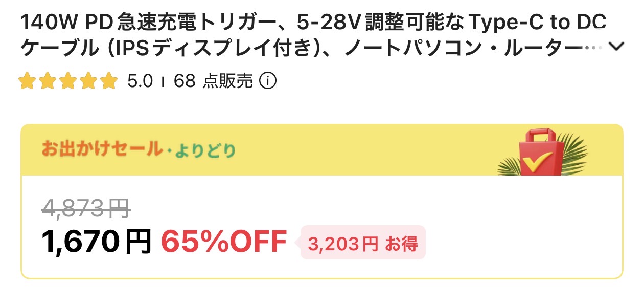Tap the crossed-out 4,873円 original price
The image size is (644, 304).
(85, 208)
